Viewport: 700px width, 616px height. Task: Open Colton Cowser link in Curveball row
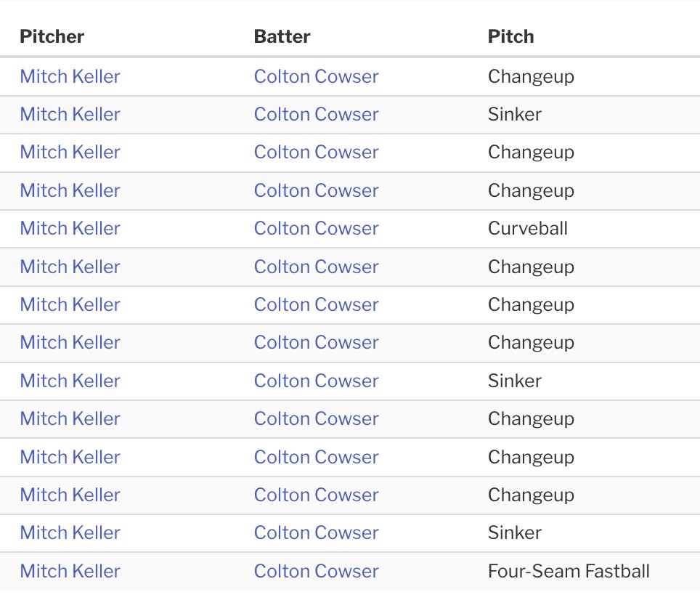point(316,228)
